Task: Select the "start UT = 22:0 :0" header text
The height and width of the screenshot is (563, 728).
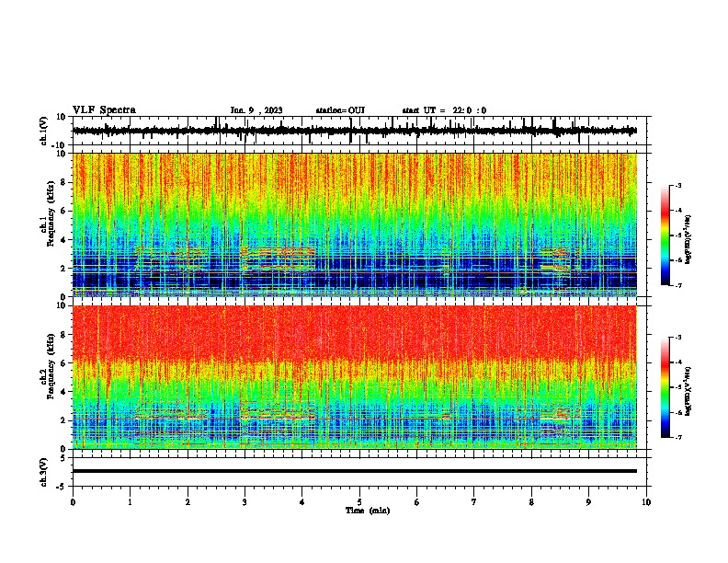Action: click(x=444, y=110)
